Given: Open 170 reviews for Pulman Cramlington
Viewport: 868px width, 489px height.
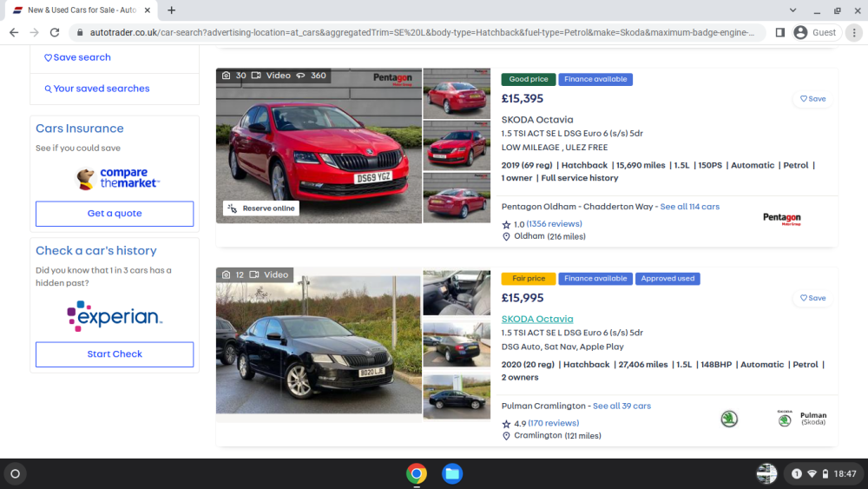Looking at the screenshot, I should coord(554,423).
